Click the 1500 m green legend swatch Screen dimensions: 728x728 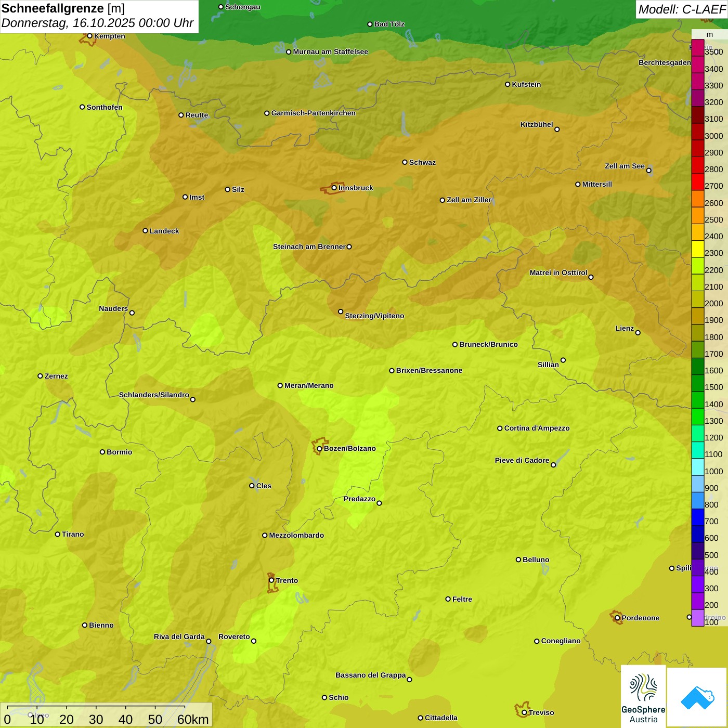(698, 383)
